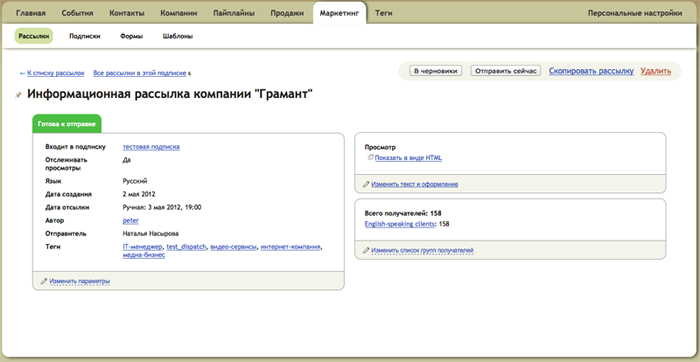Click the red Удалить link
This screenshot has width=700, height=362.
(x=655, y=71)
